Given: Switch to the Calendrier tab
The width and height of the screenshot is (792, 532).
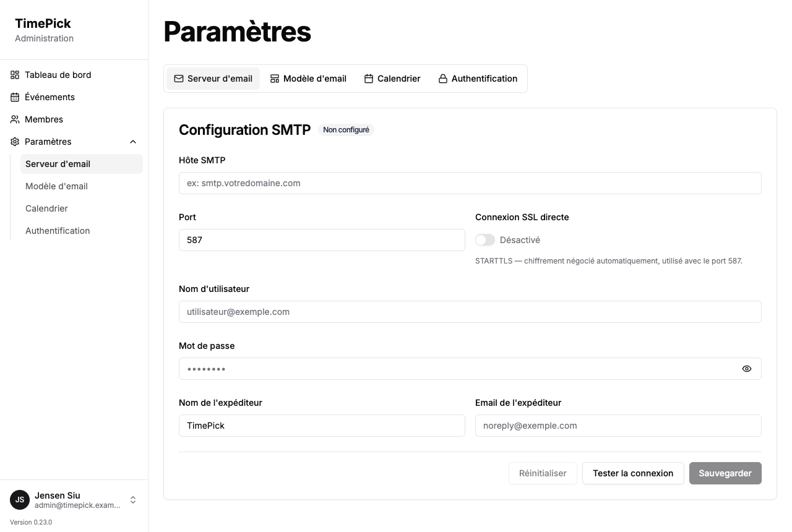Looking at the screenshot, I should point(392,79).
